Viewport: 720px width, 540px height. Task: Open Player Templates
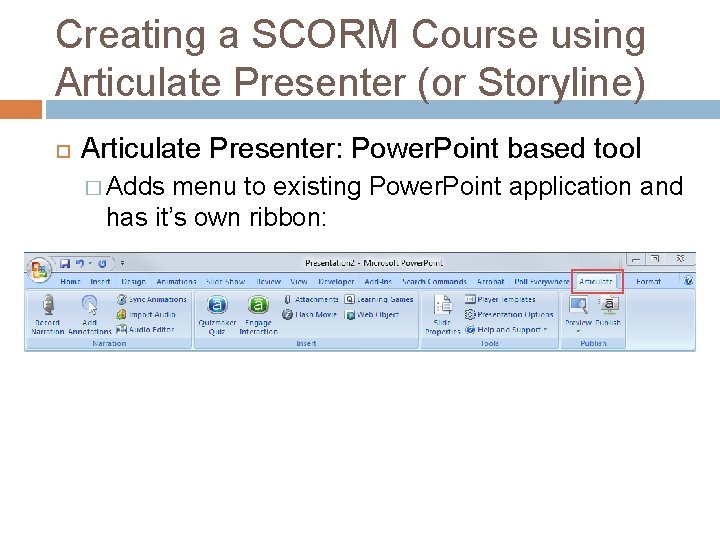coord(500,299)
